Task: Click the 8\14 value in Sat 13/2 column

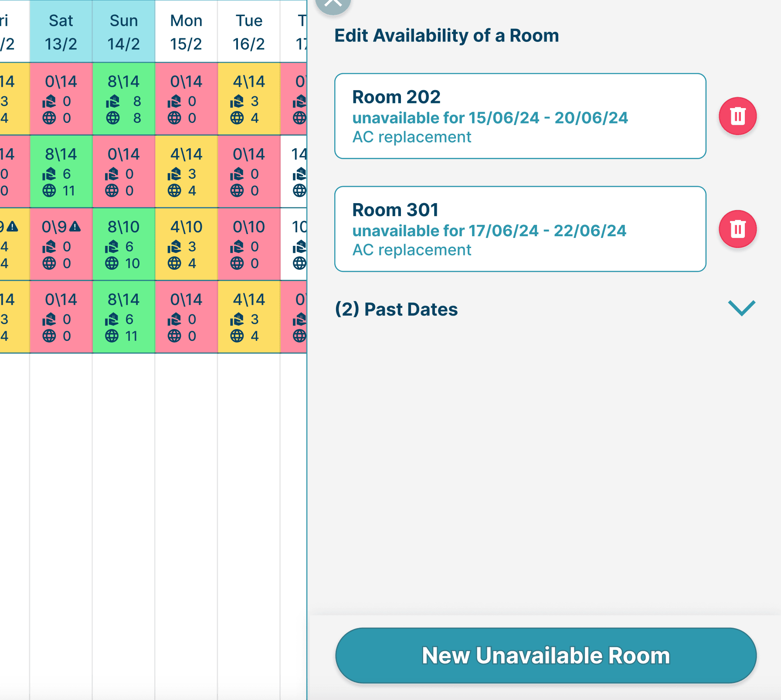Action: pyautogui.click(x=61, y=154)
